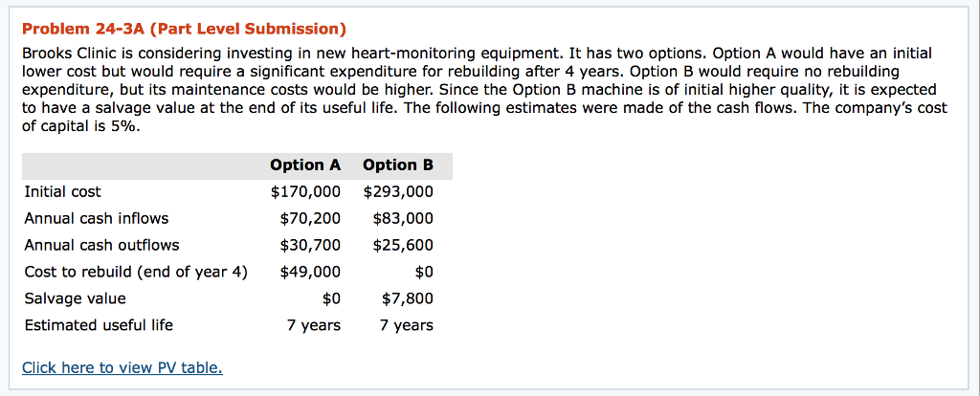Click the Annual cash outflows row label
Viewport: 980px width, 396px height.
pos(101,245)
